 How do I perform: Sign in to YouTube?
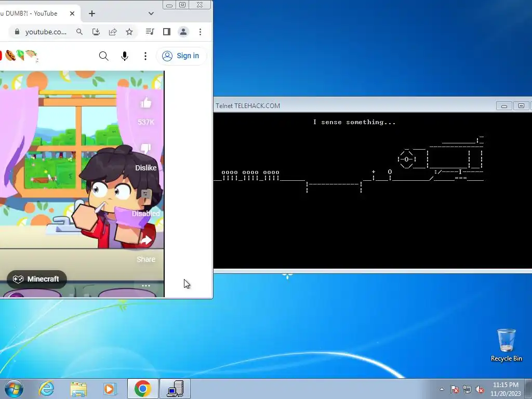pos(181,56)
